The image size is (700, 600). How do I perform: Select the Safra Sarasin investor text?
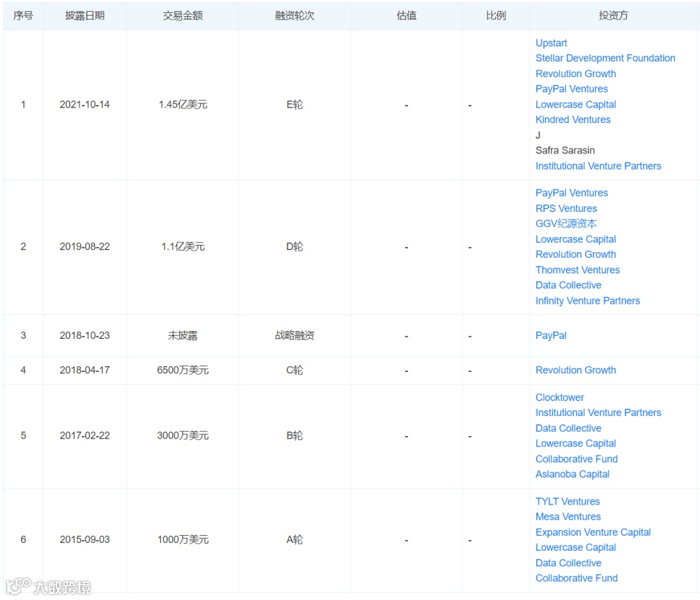tap(565, 150)
